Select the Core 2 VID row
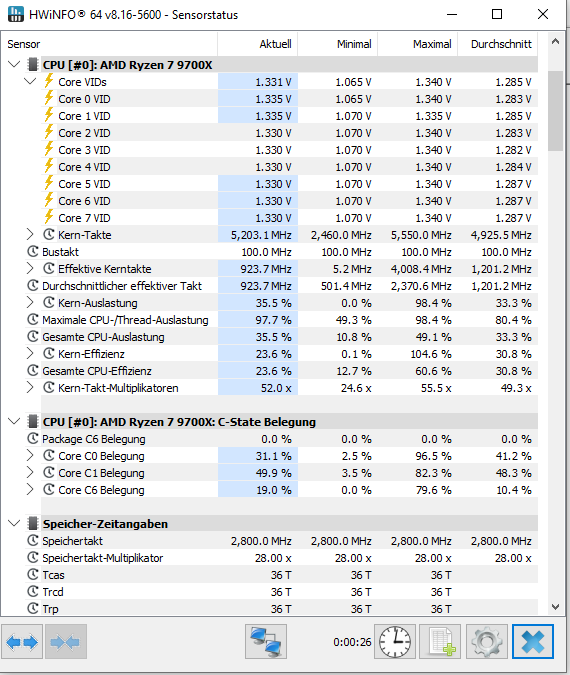Image resolution: width=570 pixels, height=675 pixels. pos(289,133)
